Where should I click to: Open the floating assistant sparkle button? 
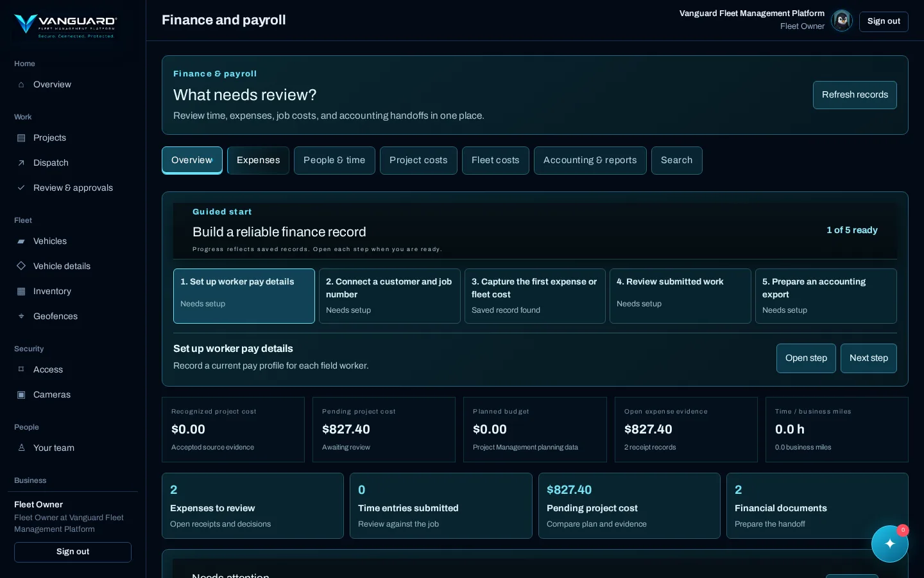click(x=890, y=544)
